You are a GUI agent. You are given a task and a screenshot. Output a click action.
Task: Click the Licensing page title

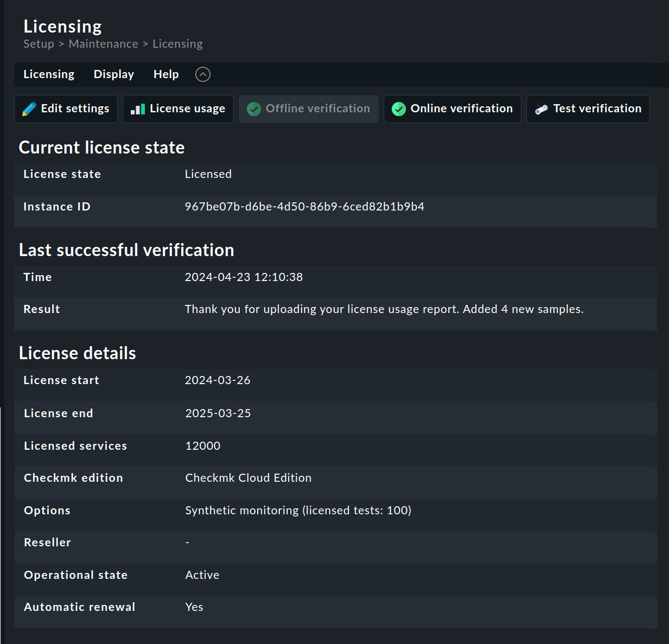[x=62, y=26]
